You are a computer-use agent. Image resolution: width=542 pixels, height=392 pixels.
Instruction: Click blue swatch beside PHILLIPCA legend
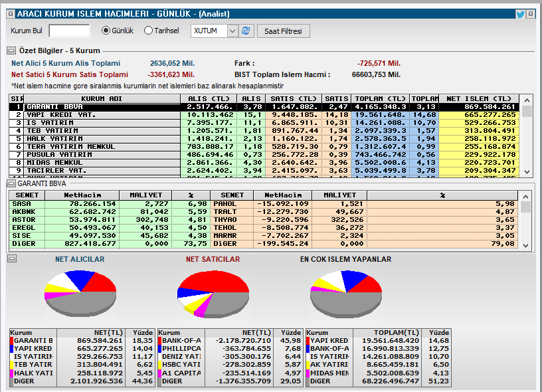[x=159, y=349]
